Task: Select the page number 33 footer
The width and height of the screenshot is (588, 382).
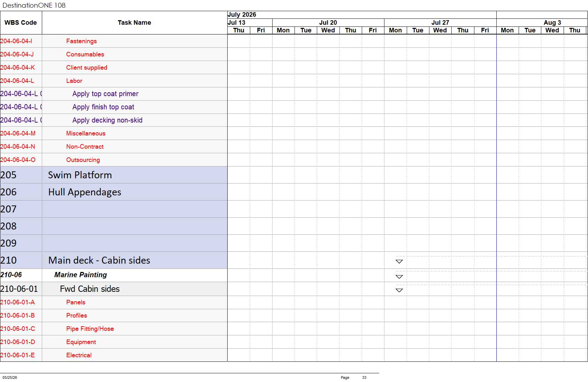Action: tap(364, 377)
